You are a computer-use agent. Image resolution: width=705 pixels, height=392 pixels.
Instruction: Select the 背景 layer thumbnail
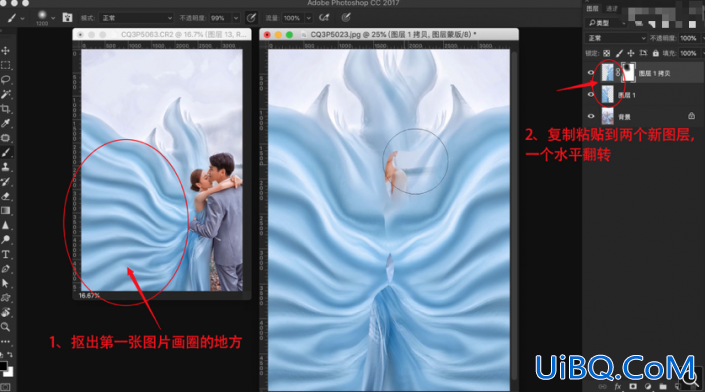tap(607, 116)
